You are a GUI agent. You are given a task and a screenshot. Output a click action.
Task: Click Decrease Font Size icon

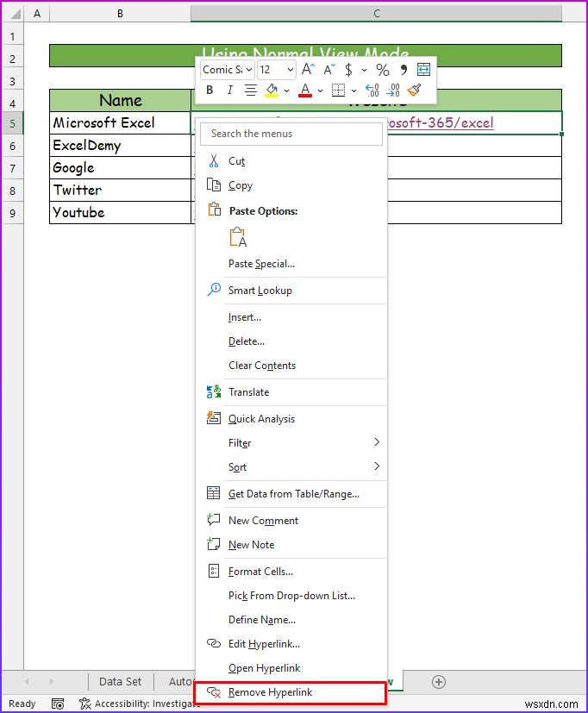tap(329, 69)
